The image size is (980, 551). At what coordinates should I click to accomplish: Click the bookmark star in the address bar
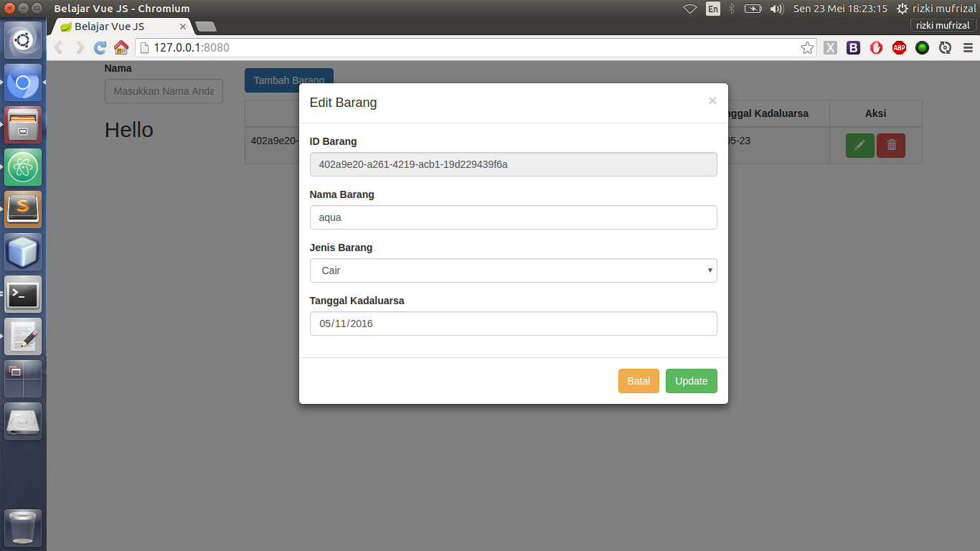(x=807, y=47)
